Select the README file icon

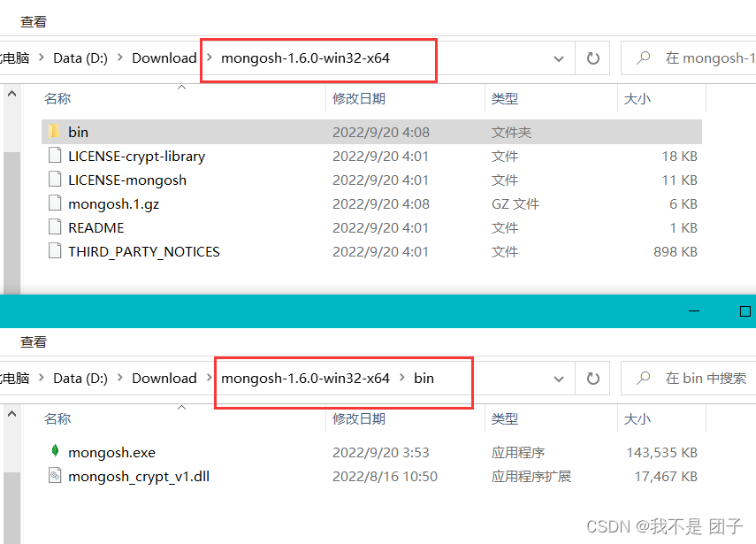pos(55,226)
